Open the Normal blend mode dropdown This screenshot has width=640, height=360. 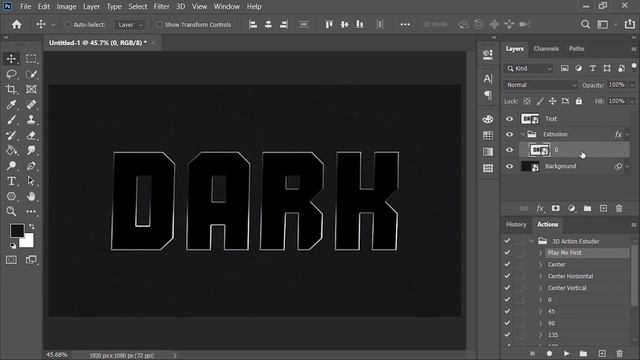pyautogui.click(x=541, y=85)
